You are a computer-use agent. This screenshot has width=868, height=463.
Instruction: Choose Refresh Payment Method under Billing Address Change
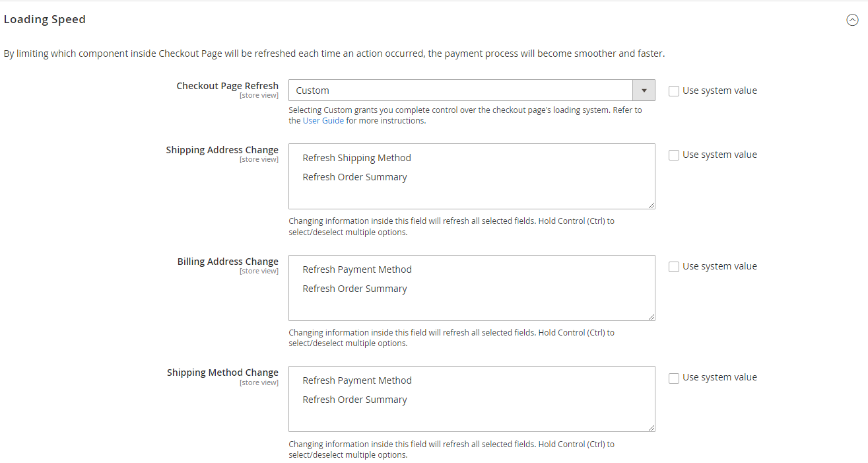356,269
